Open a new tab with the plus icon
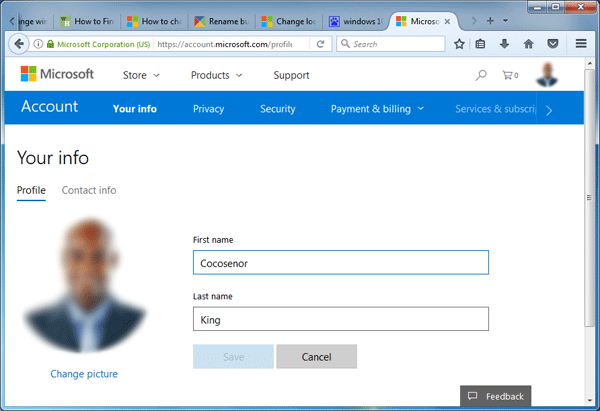600x411 pixels. 490,21
